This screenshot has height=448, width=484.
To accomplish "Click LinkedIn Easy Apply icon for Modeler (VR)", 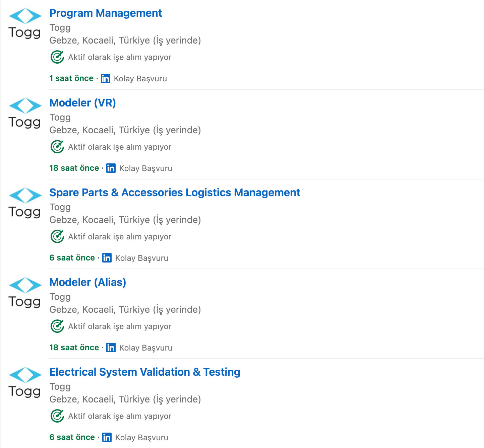I will [x=111, y=168].
